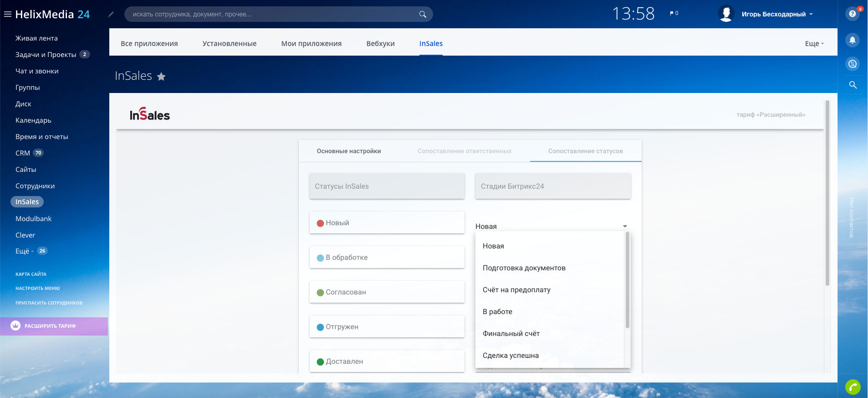
Task: Select Подготовка документов from dropdown list
Action: point(524,268)
